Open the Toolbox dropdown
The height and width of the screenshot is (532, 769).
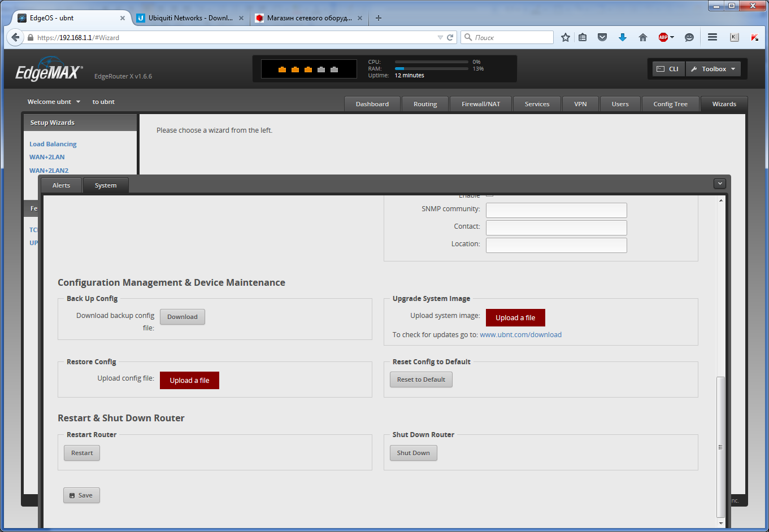tap(713, 68)
